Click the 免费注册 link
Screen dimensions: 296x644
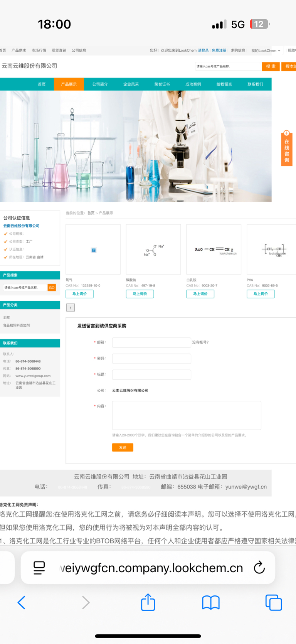pos(219,51)
